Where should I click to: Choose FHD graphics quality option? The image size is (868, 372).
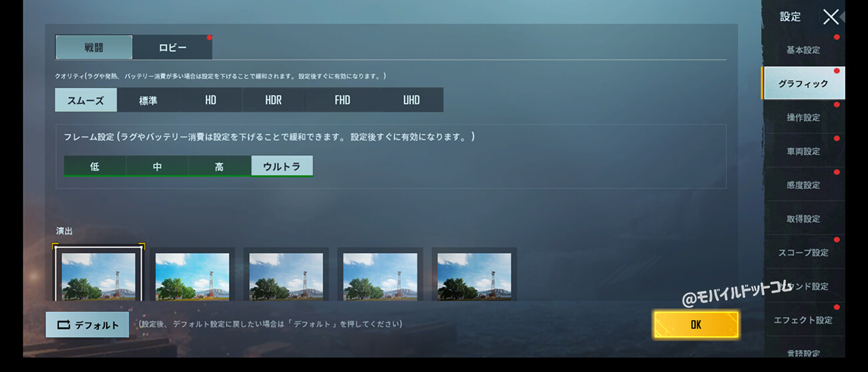point(342,100)
